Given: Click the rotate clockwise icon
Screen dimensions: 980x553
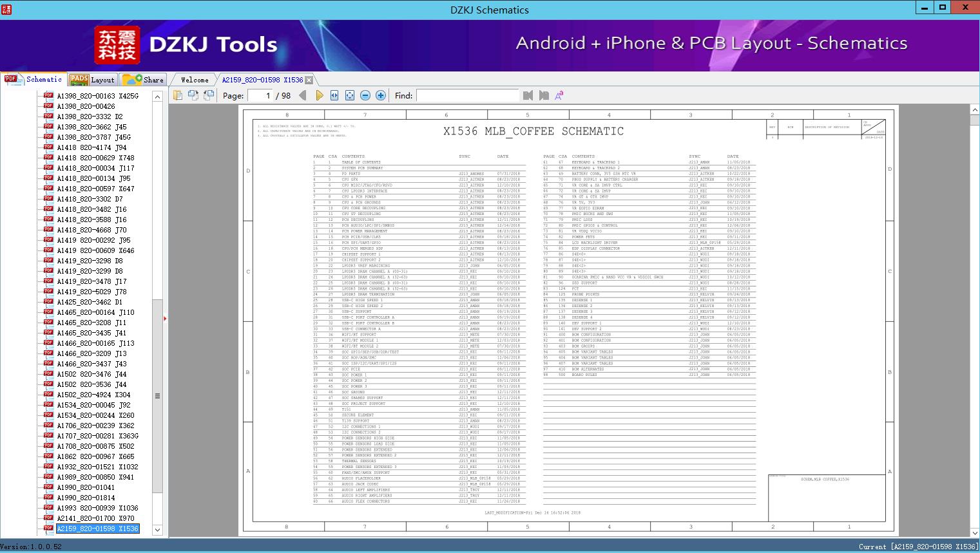Looking at the screenshot, I should click(x=209, y=95).
